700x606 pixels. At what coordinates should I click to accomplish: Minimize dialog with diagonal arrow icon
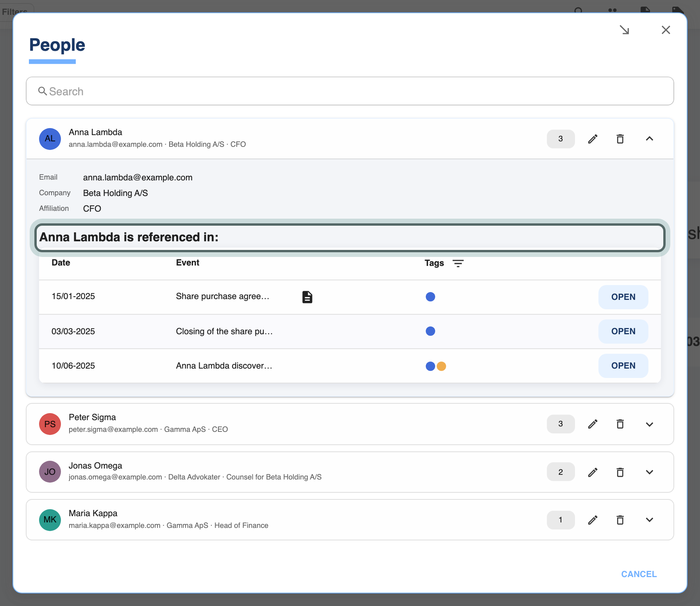click(624, 30)
